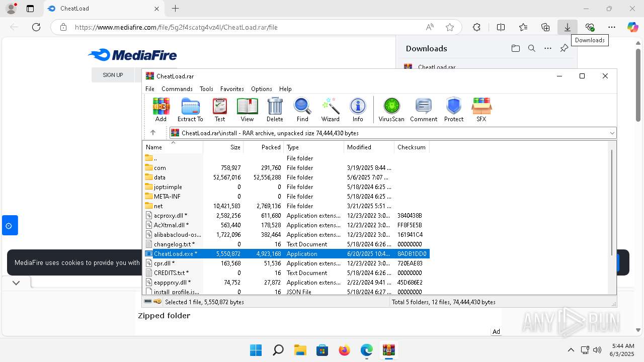644x362 pixels.
Task: Select the joptsimple folder
Action: point(286,187)
